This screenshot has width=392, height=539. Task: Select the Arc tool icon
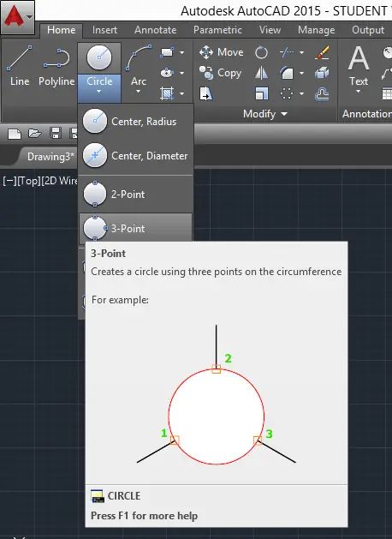click(139, 57)
